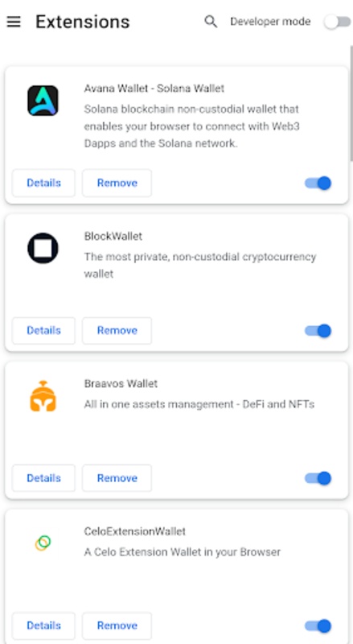Turn off the BlockWallet extension
The width and height of the screenshot is (353, 644).
tap(318, 331)
